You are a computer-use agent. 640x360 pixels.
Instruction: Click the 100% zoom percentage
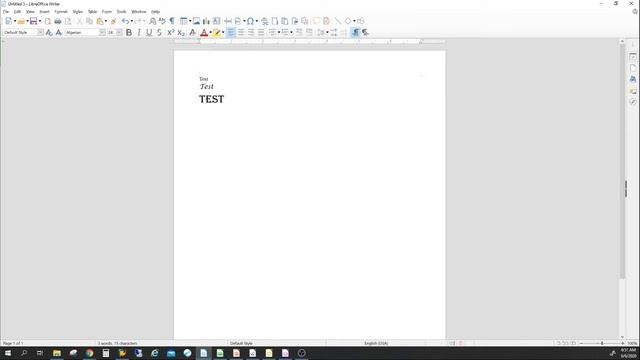click(x=632, y=343)
